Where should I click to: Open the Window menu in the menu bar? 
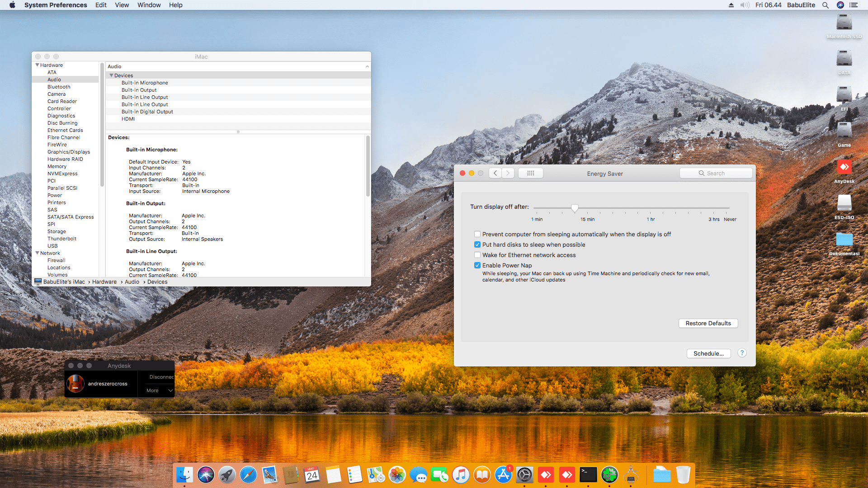click(149, 5)
